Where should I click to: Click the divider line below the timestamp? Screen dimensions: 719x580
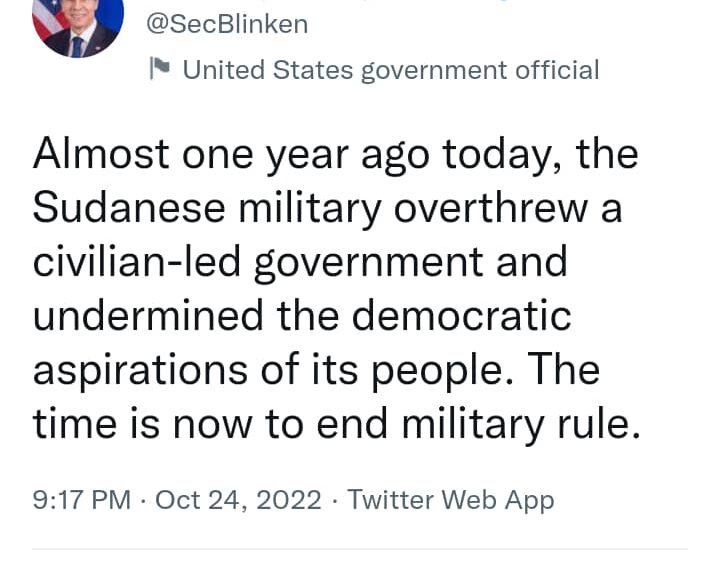point(360,549)
